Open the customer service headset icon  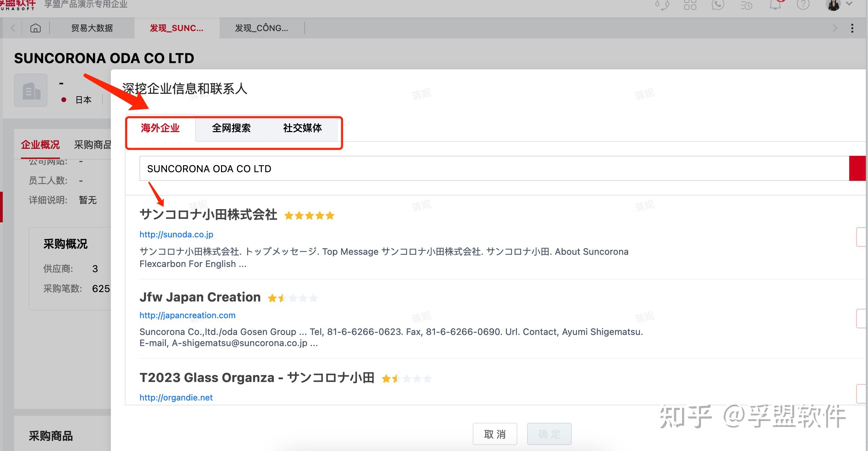pos(662,5)
